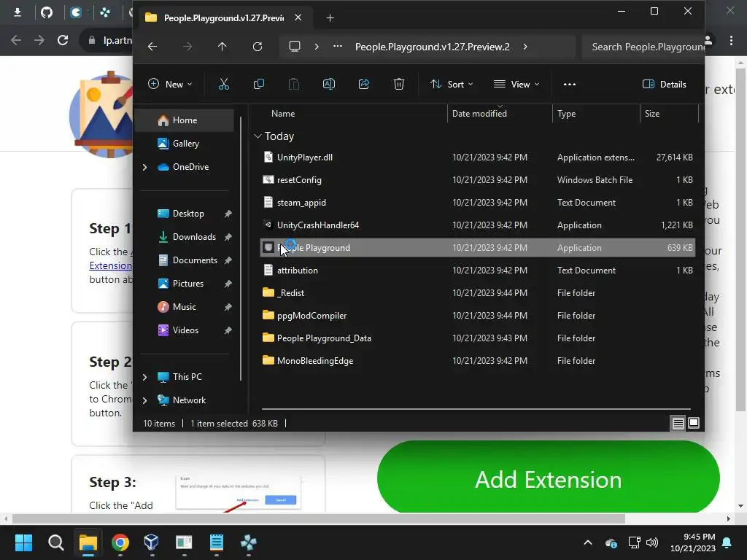Expand chevron after People.Playground.v1.27.Preview.2 breadcrumb

click(525, 47)
